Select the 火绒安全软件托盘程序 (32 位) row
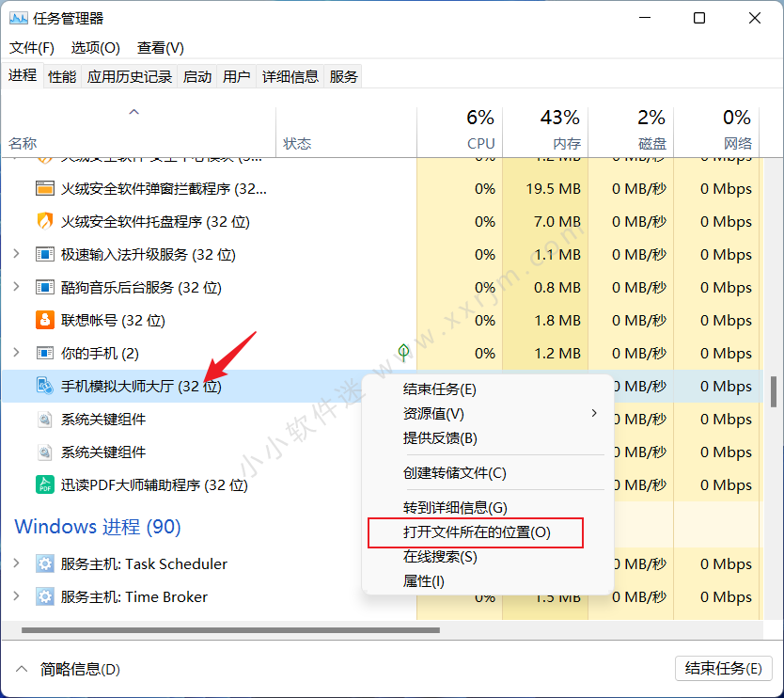The image size is (784, 698). click(383, 221)
